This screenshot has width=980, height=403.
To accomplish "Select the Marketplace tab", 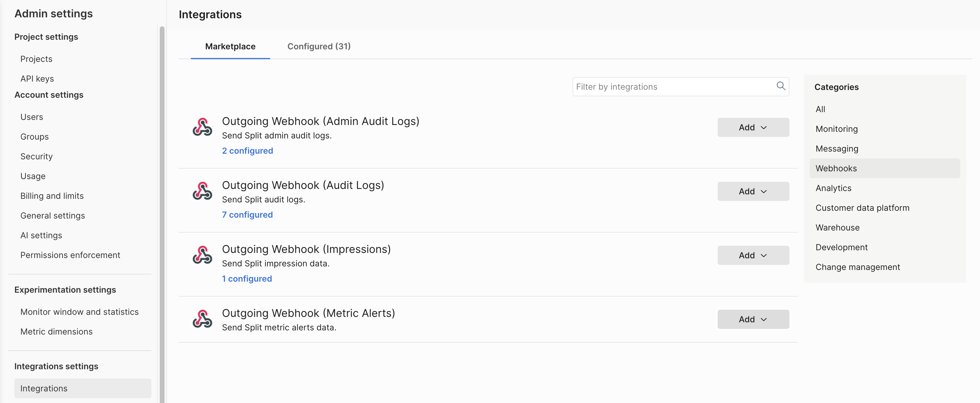I will (230, 46).
